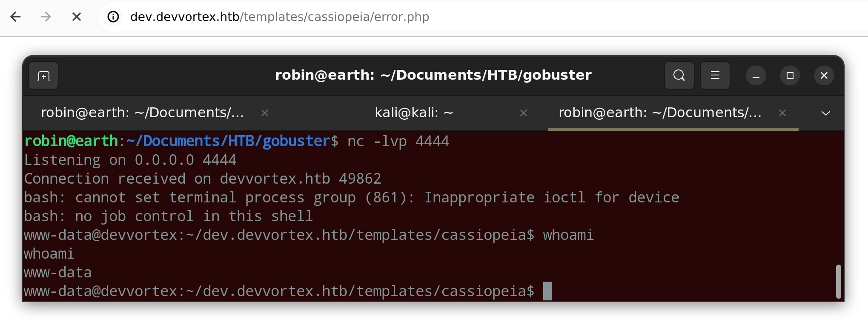
Task: Open terminal search
Action: (x=679, y=75)
